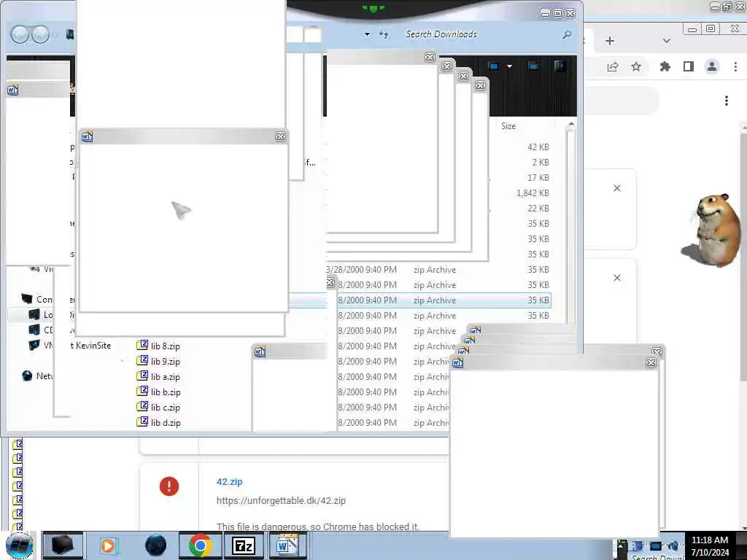Open the Windows Start orb
Screen dimensions: 747x560
pyautogui.click(x=19, y=545)
